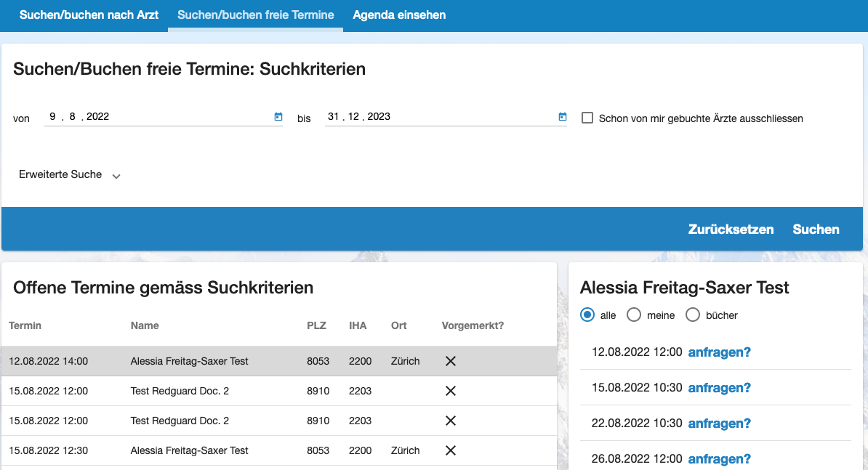
Task: Click the Zurücksetzen button
Action: click(731, 229)
